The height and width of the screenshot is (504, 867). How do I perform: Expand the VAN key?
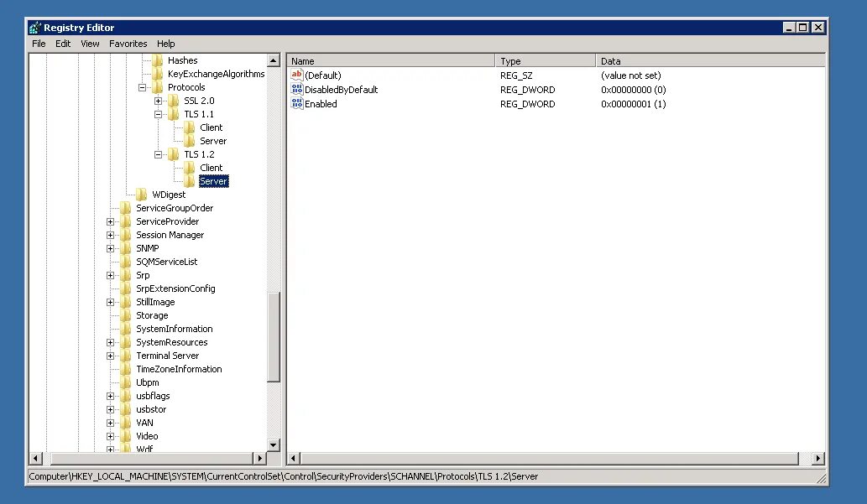coord(110,423)
